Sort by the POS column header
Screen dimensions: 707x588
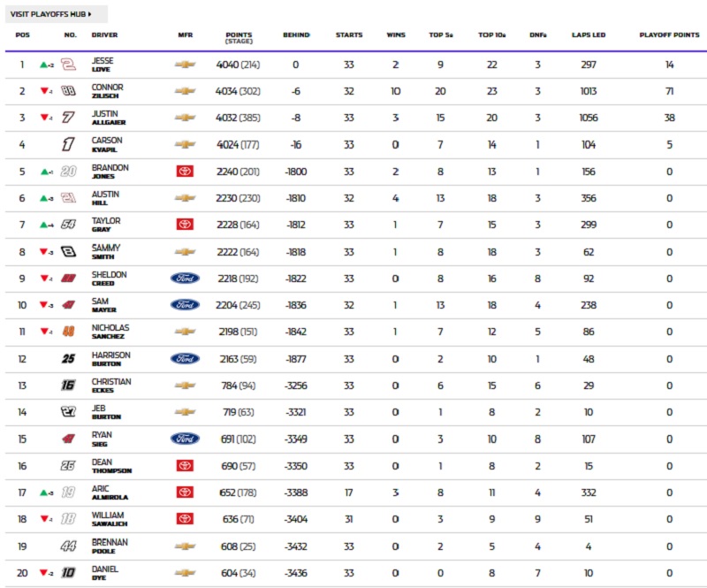(23, 34)
